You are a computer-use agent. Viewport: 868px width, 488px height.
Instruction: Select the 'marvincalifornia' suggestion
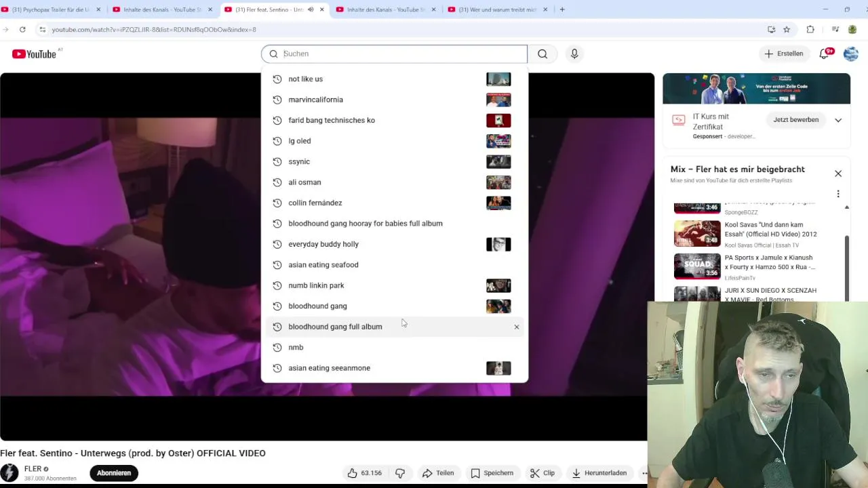click(x=394, y=100)
